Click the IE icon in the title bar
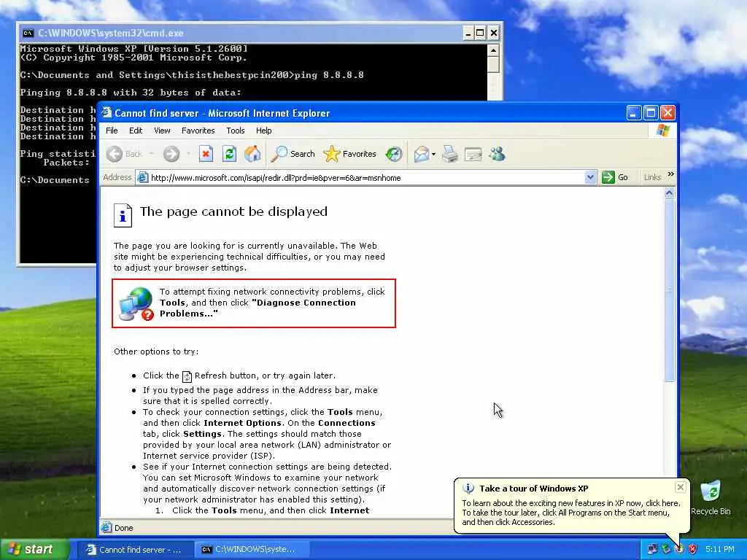747x560 pixels. click(x=107, y=113)
